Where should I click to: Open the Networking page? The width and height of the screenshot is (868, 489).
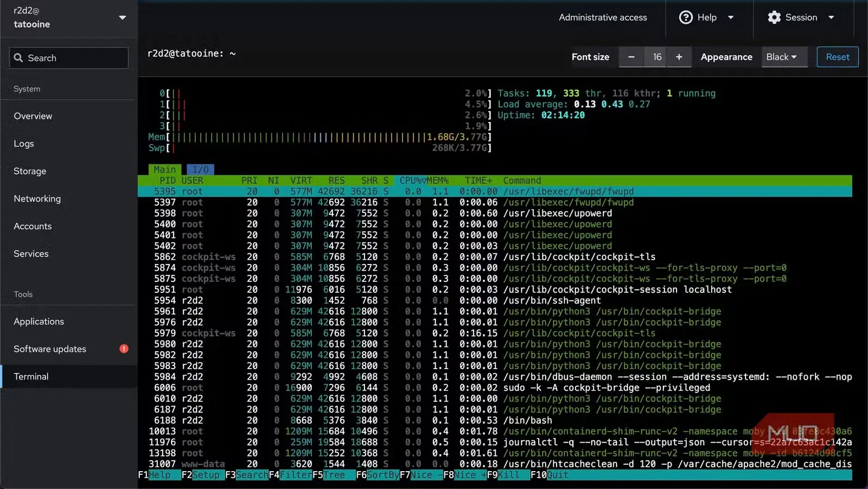point(68,198)
